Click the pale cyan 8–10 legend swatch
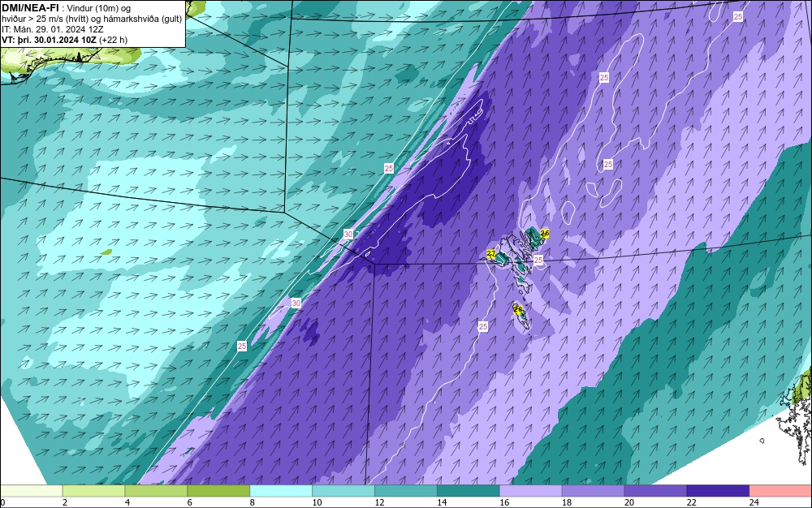The width and height of the screenshot is (812, 508). pyautogui.click(x=281, y=491)
